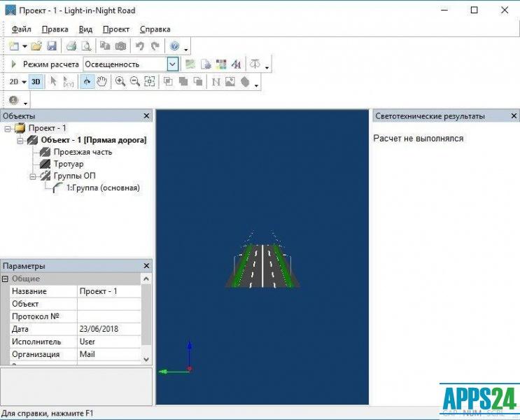
Task: Click the camera snapshot icon
Action: pos(120,45)
